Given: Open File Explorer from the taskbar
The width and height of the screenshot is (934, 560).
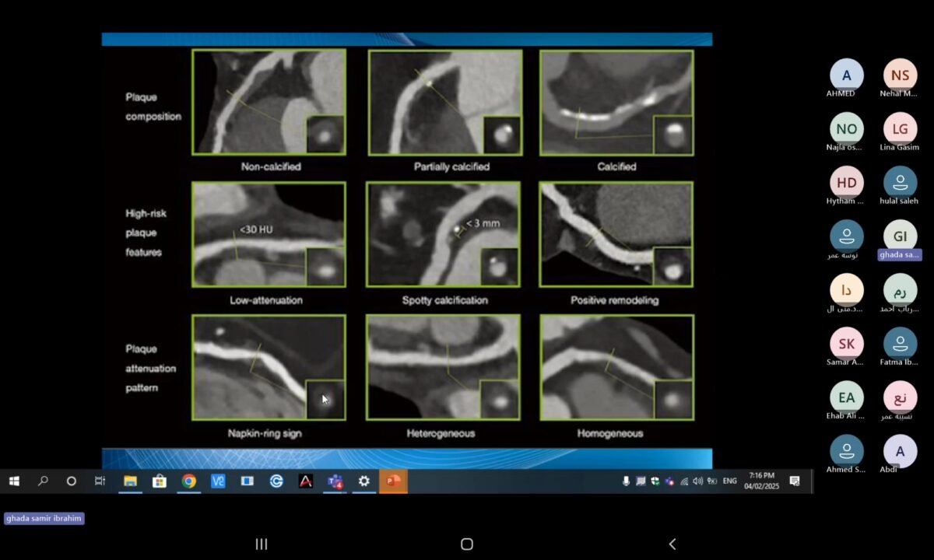Looking at the screenshot, I should (x=130, y=481).
